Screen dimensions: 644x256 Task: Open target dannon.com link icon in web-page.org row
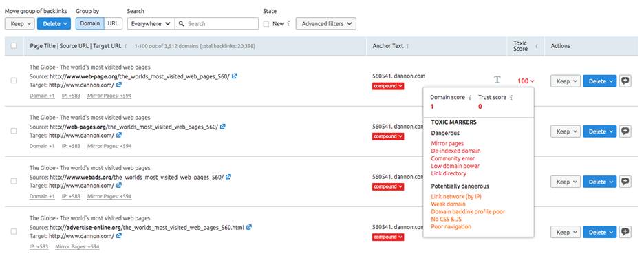[119, 85]
